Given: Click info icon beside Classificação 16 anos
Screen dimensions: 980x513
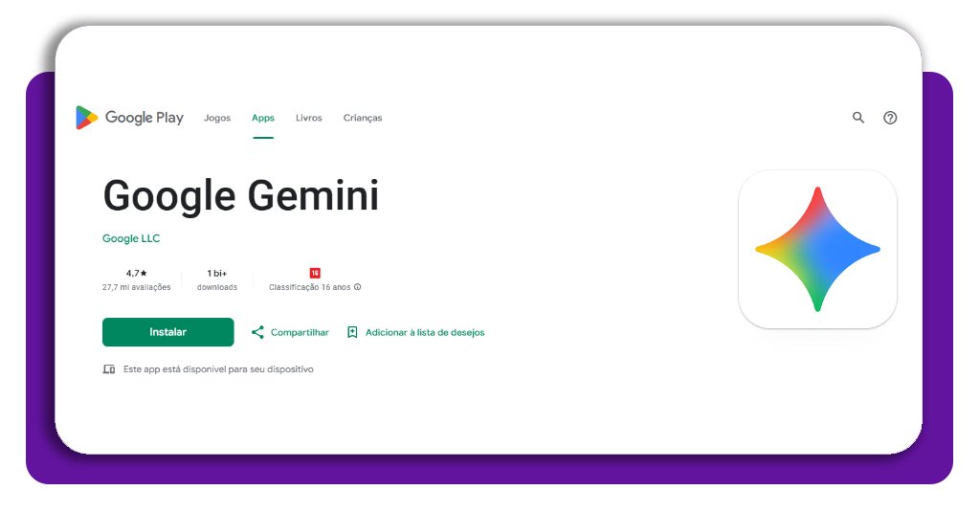Looking at the screenshot, I should tap(358, 287).
